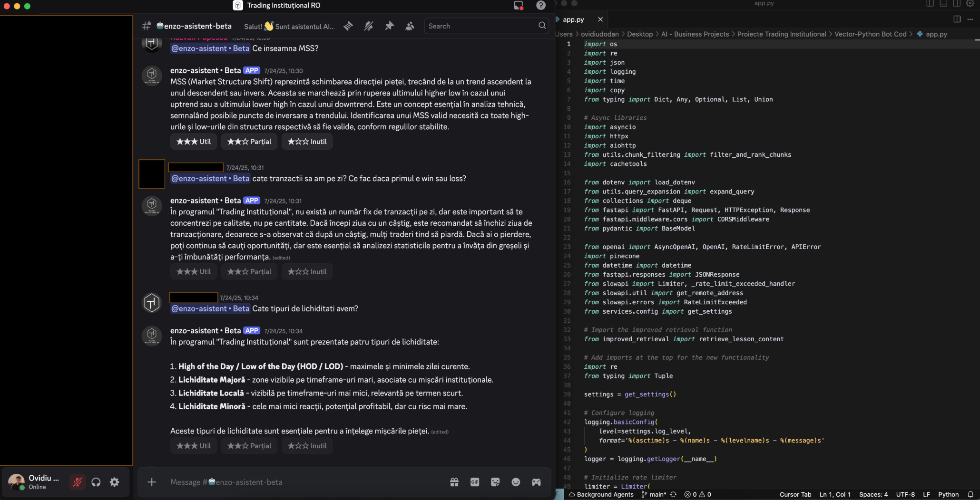Open the Discord inbox icon
Viewport: 980px width, 500px height.
click(x=519, y=6)
